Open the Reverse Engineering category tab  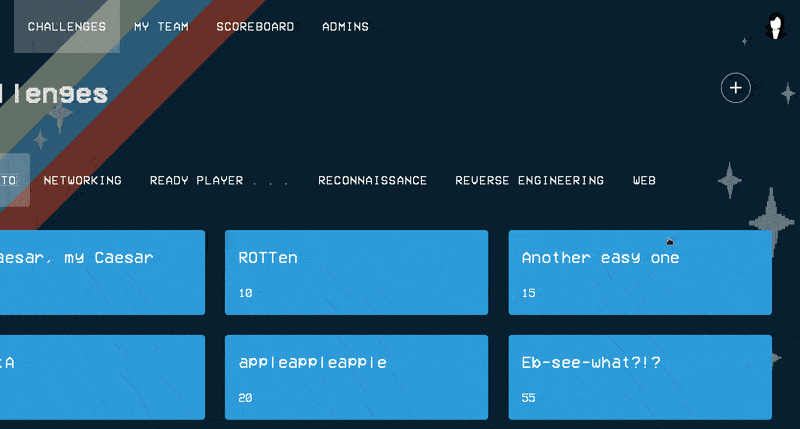point(529,180)
